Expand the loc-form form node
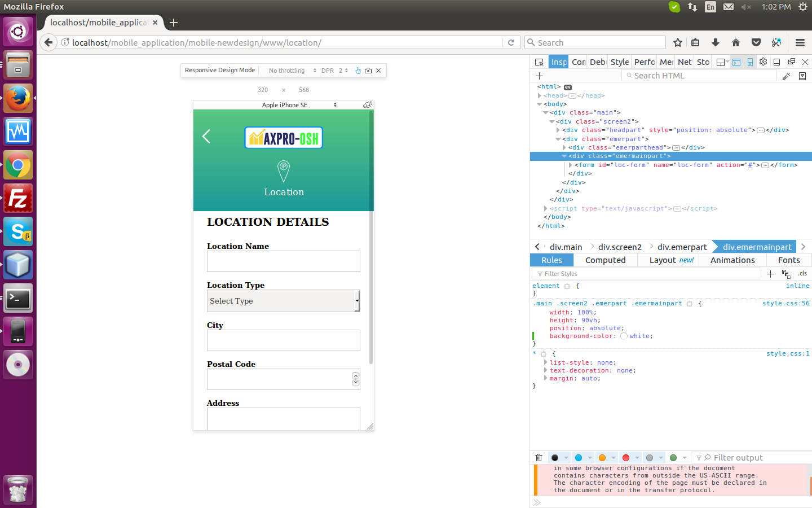 click(x=571, y=165)
